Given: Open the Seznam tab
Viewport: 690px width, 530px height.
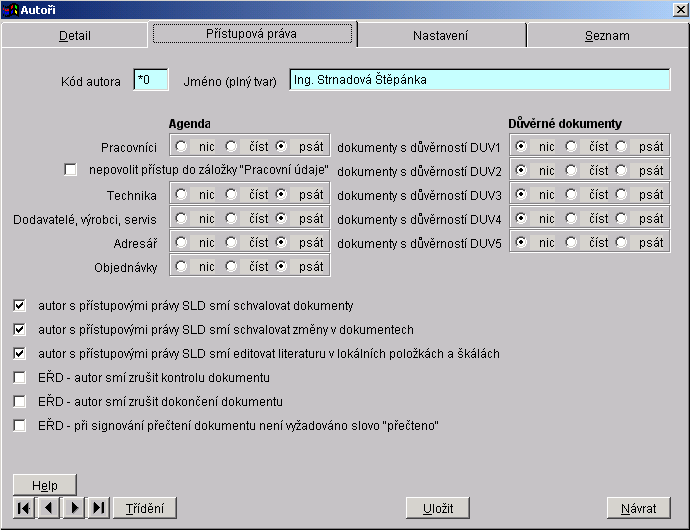Looking at the screenshot, I should [x=607, y=35].
